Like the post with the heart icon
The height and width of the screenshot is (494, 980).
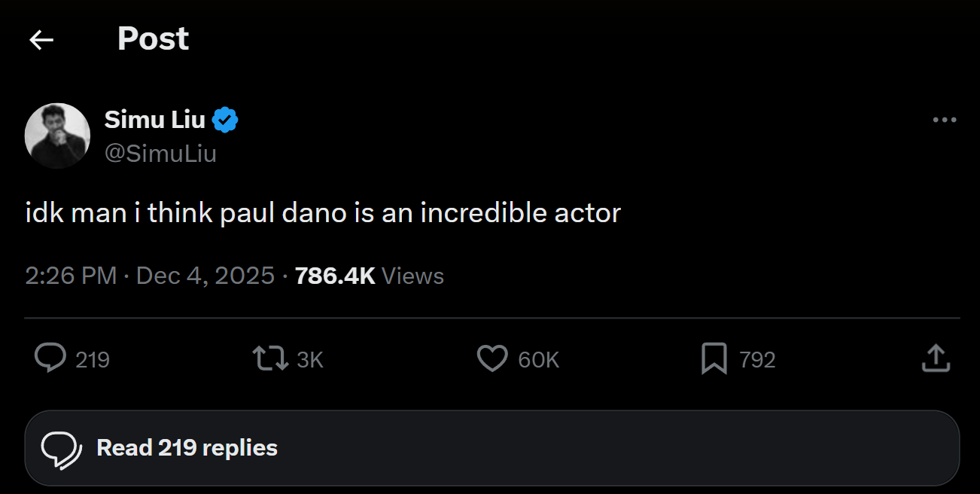point(492,358)
